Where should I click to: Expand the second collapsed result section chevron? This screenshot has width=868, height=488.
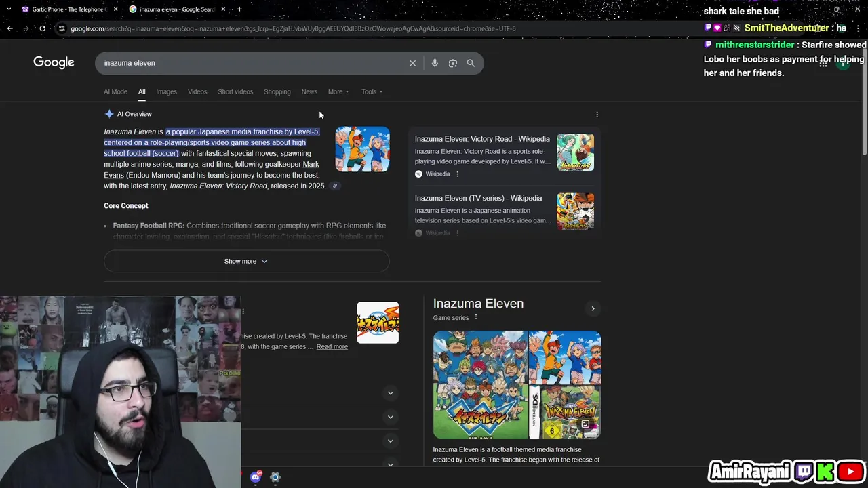point(390,417)
